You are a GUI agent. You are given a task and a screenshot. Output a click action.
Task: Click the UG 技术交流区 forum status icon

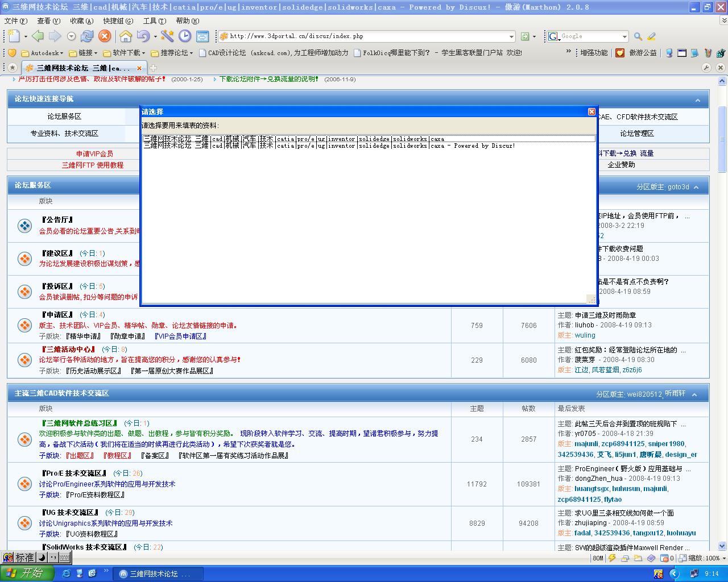[x=24, y=523]
